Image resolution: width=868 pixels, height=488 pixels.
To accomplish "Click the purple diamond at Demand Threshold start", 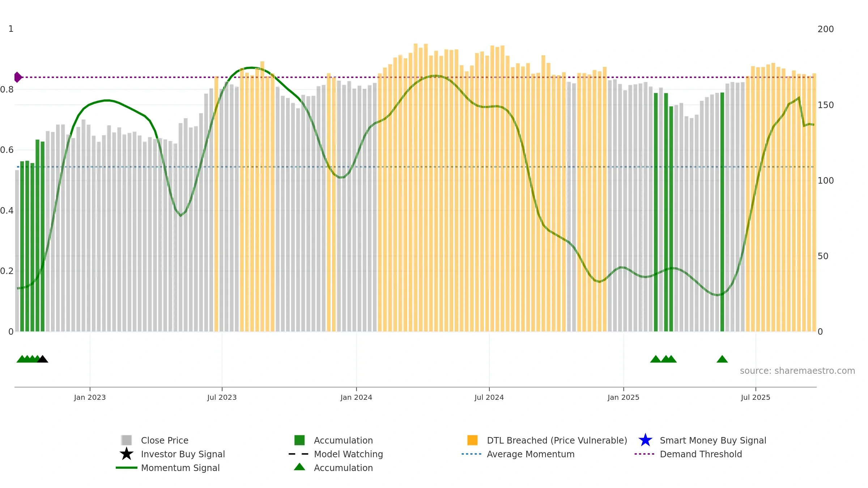I will click(18, 77).
